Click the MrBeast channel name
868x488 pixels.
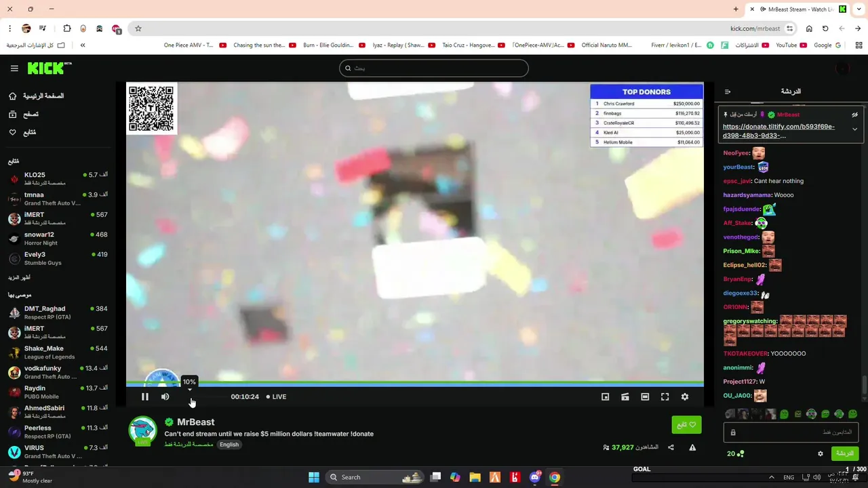point(195,422)
